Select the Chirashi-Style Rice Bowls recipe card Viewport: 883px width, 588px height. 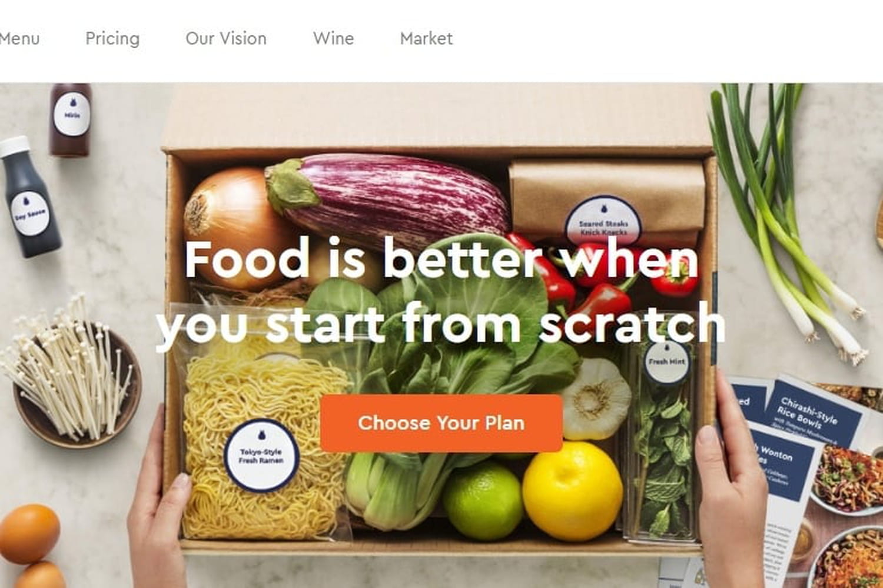coord(812,412)
